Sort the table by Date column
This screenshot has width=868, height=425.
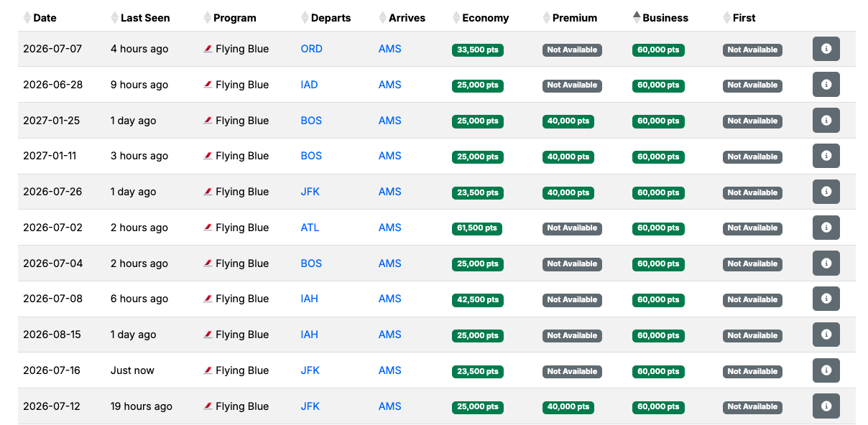(x=40, y=18)
